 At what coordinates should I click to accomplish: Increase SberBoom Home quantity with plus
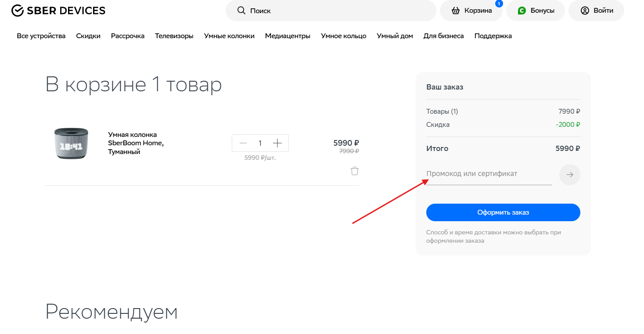(x=277, y=143)
